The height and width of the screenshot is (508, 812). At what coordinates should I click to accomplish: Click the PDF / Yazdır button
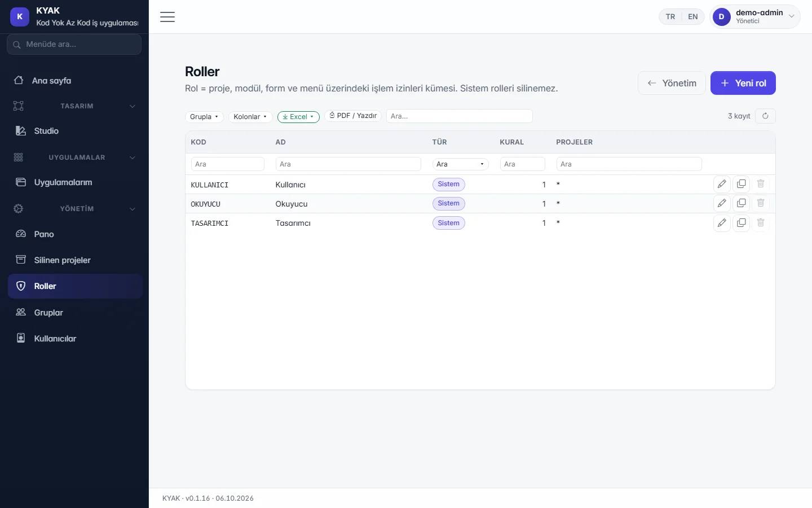[x=353, y=116]
